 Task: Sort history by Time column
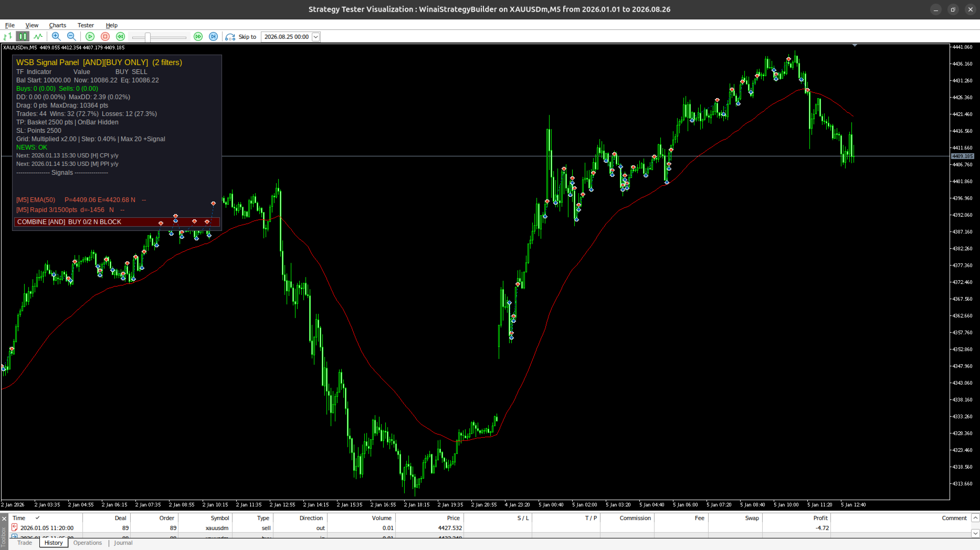[x=46, y=518]
